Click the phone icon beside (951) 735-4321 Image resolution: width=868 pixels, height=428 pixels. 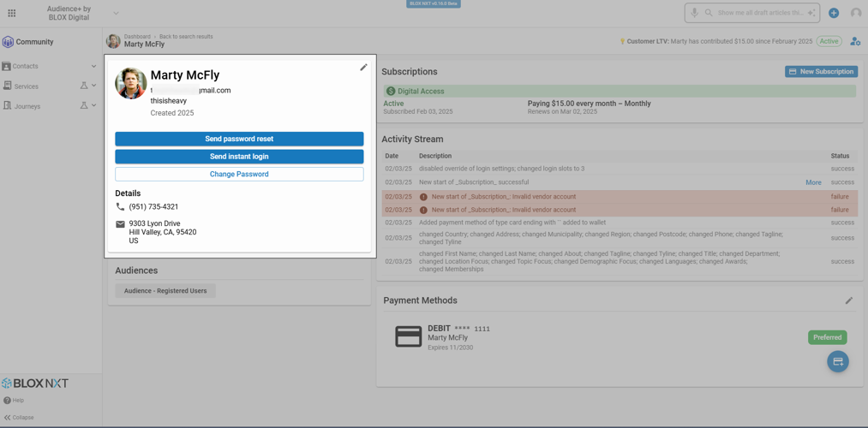coord(120,206)
